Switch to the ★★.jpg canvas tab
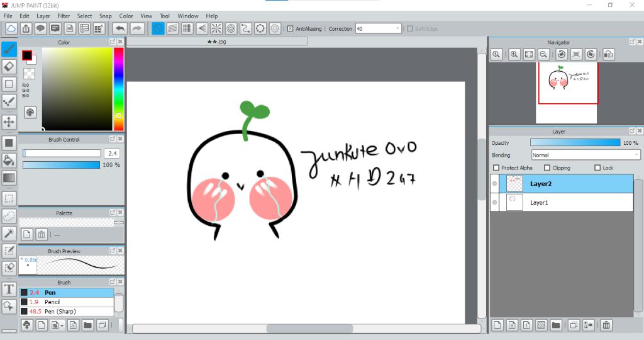Viewport: 644px width, 340px height. point(217,42)
